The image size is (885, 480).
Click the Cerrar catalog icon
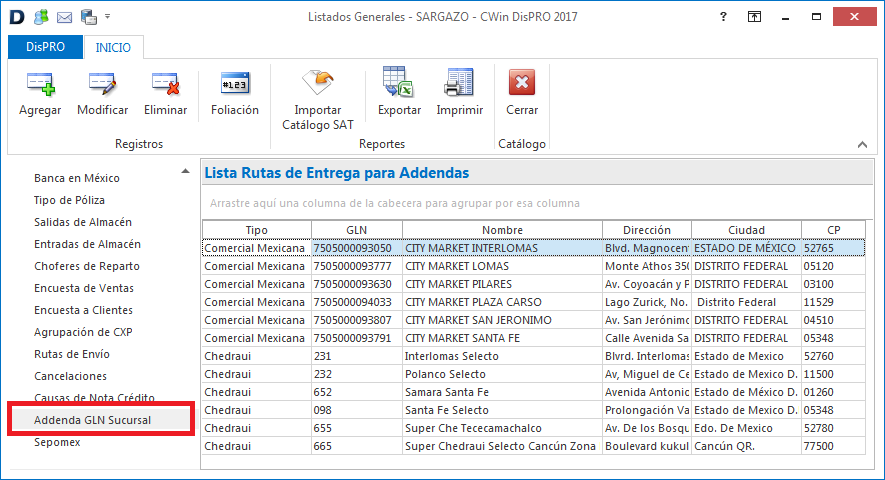click(522, 83)
